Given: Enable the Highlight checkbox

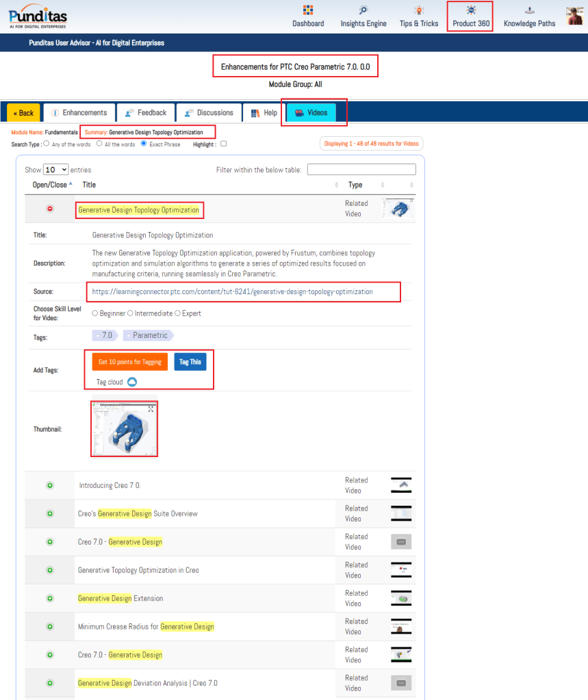Looking at the screenshot, I should [x=224, y=144].
